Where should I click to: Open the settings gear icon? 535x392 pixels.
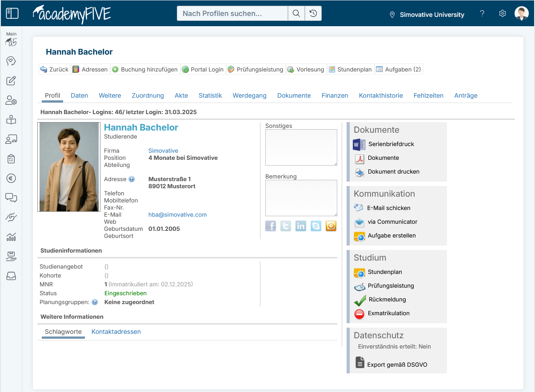503,14
